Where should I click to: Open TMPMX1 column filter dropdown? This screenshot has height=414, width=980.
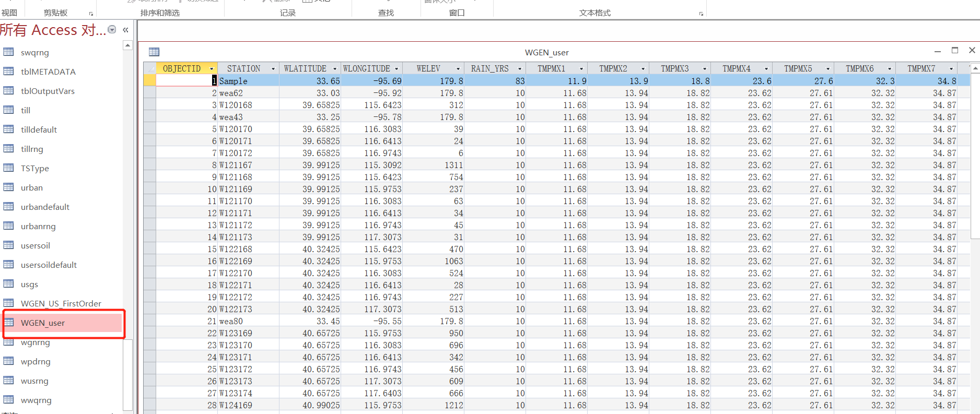(581, 69)
